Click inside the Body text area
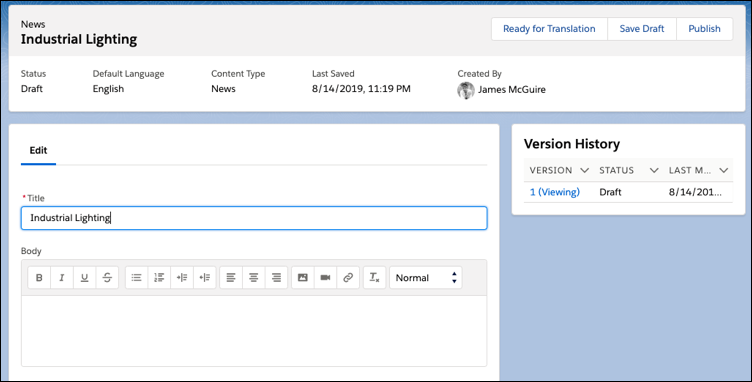Viewport: 752px width, 382px height. click(x=254, y=331)
